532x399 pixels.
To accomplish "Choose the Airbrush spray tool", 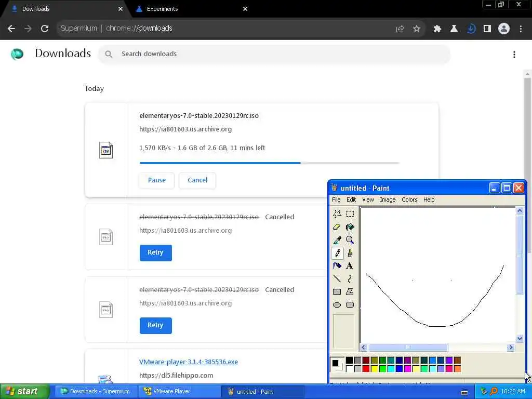I will pyautogui.click(x=337, y=266).
